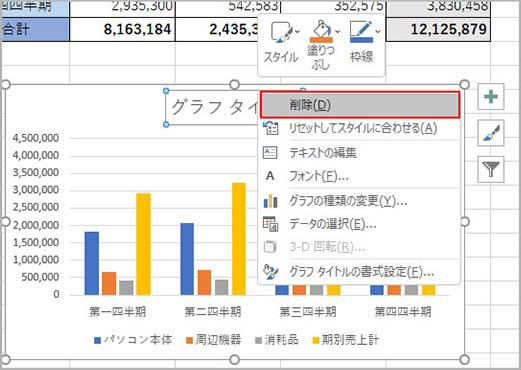This screenshot has width=521, height=370.
Task: Open the Chart Filters funnel button
Action: coord(490,169)
